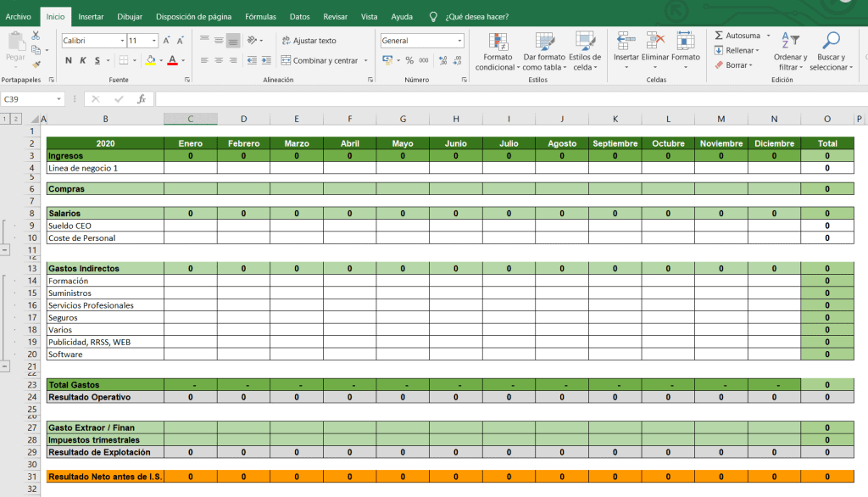Open the General number format dropdown

pos(459,41)
